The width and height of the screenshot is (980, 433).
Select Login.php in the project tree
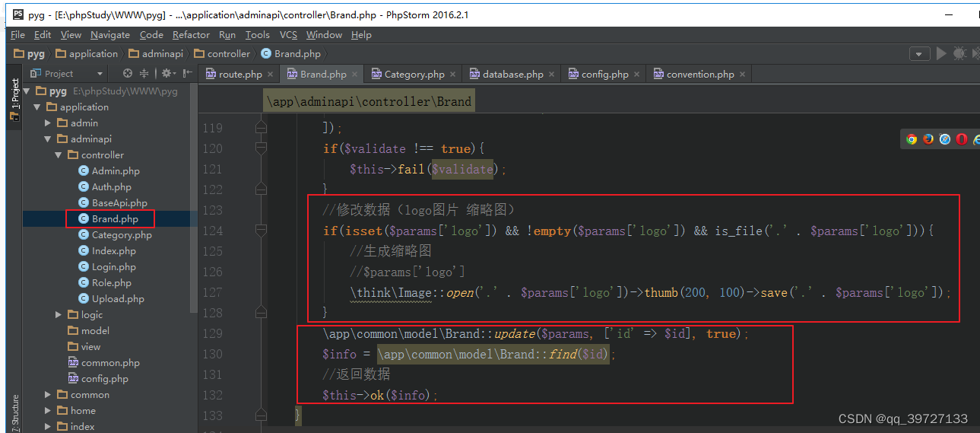pos(107,267)
